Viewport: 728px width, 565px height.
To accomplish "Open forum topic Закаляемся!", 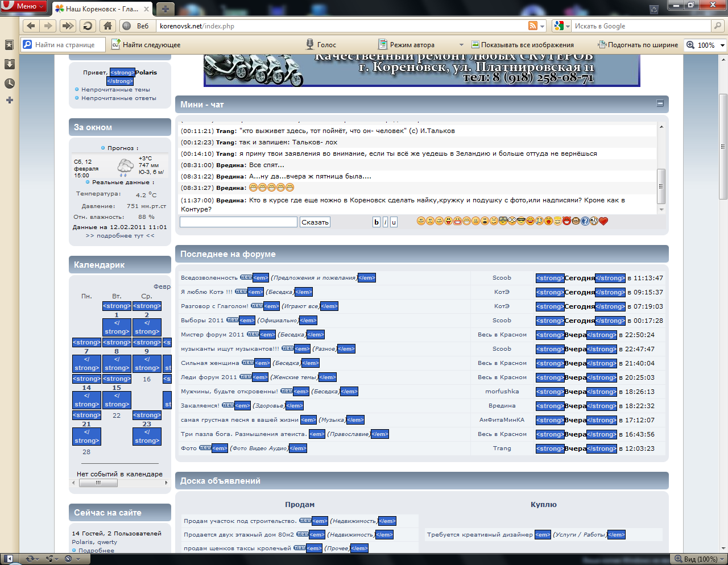I will pyautogui.click(x=200, y=405).
